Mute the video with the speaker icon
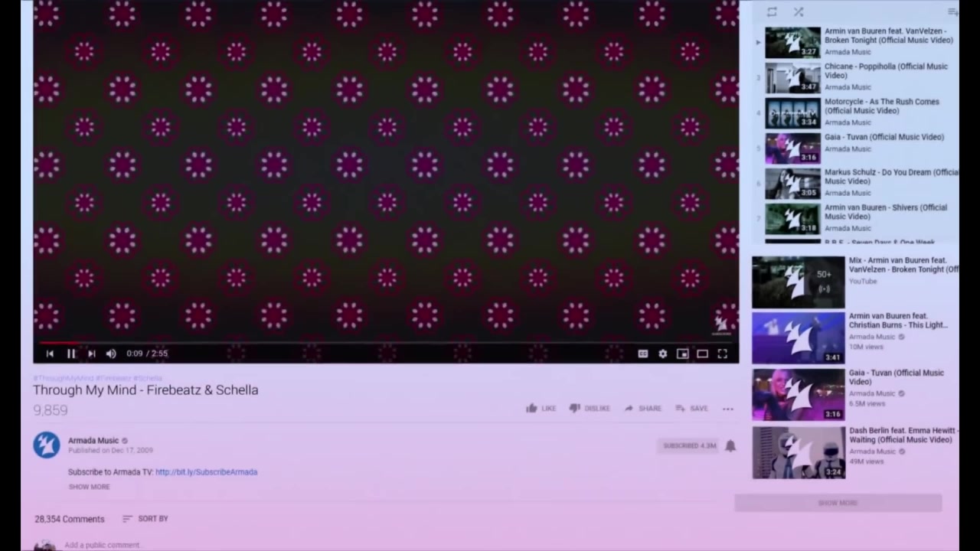 pos(111,354)
